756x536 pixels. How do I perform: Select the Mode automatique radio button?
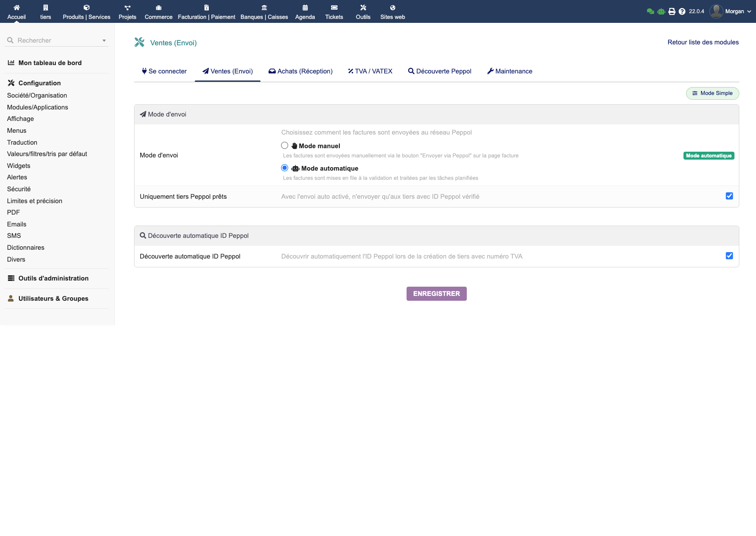[x=285, y=168]
